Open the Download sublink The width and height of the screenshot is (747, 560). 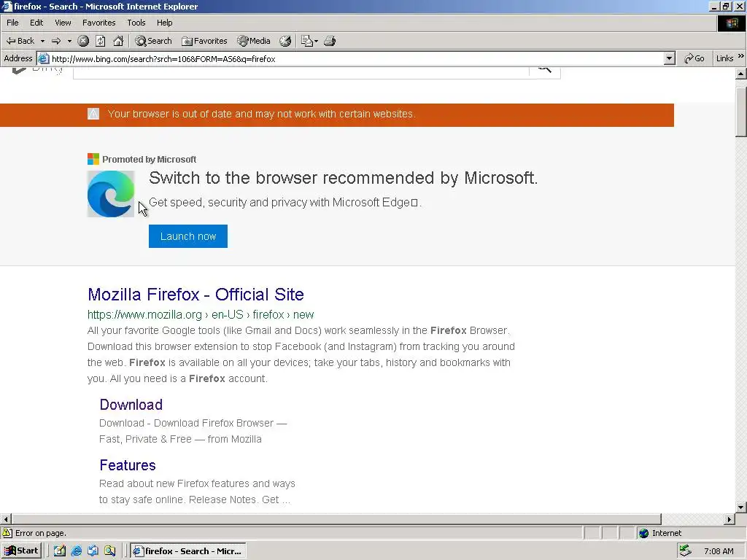click(x=131, y=405)
